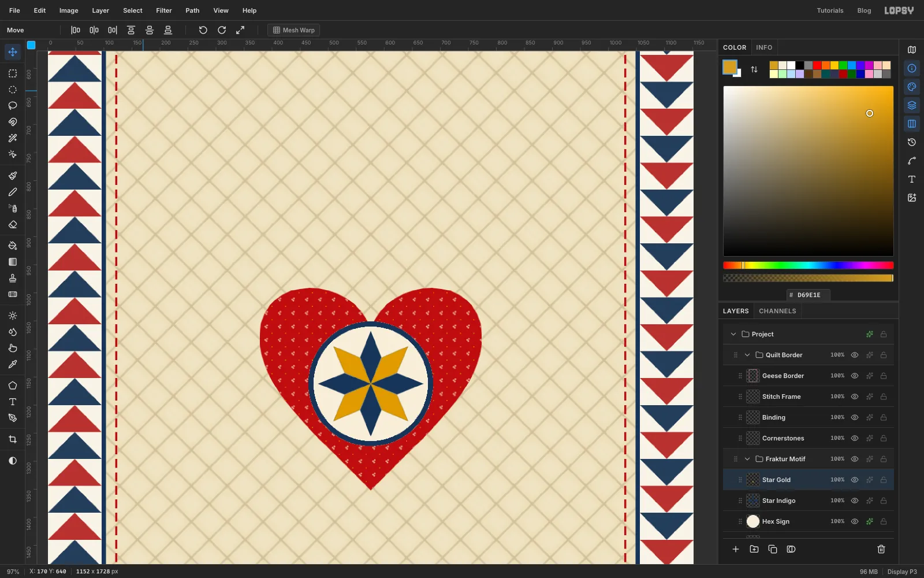This screenshot has width=924, height=578.
Task: Click the hex color input field
Action: [808, 295]
